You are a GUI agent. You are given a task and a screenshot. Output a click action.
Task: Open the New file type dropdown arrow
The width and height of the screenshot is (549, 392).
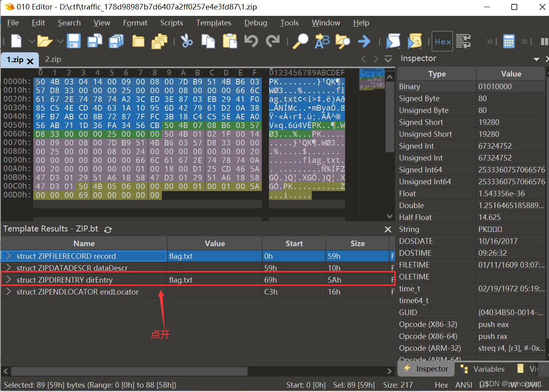[x=31, y=41]
